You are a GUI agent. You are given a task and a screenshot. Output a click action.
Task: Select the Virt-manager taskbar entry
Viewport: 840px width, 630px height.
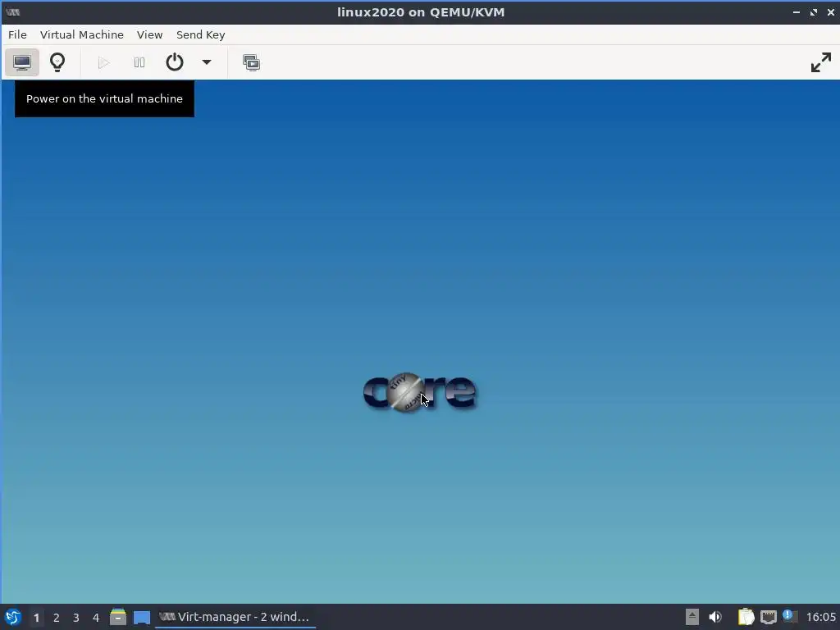coord(235,617)
